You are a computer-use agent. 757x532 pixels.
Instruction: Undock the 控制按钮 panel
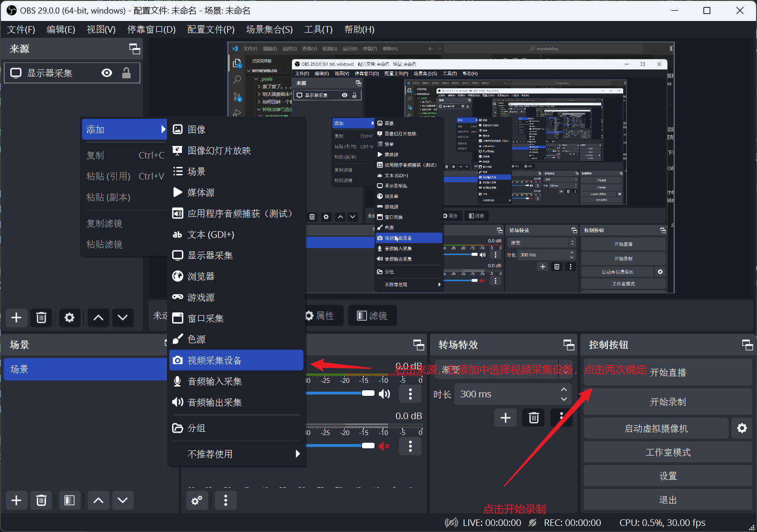pyautogui.click(x=747, y=345)
